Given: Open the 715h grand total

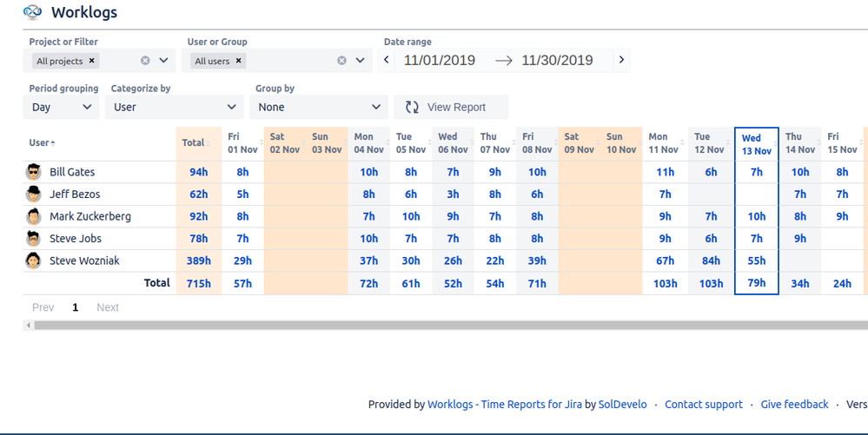Looking at the screenshot, I should (x=199, y=283).
